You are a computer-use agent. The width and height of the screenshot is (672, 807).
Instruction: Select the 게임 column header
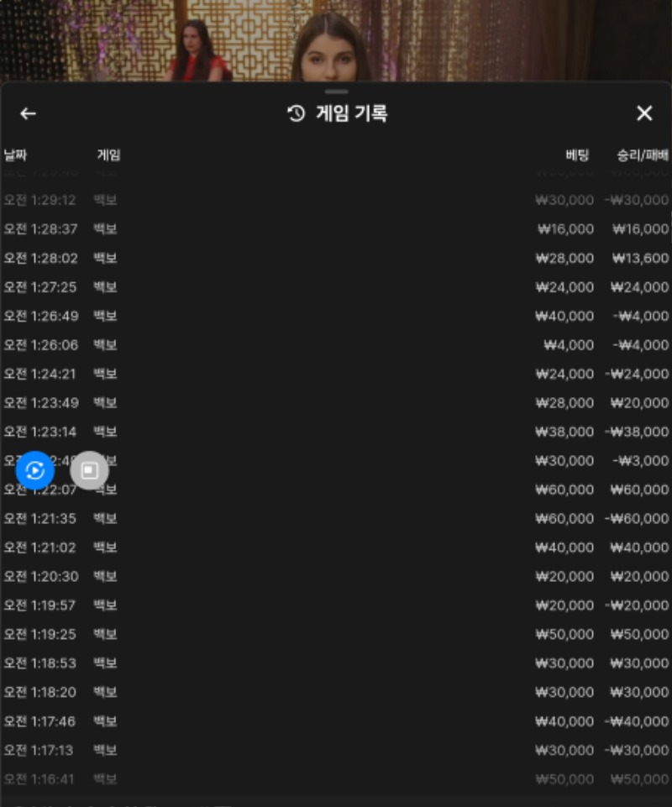pos(108,155)
